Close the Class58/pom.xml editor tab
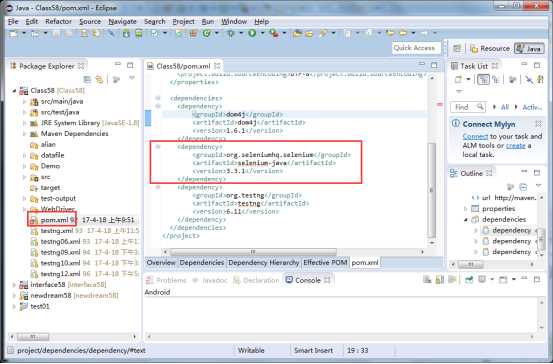Screen dimensions: 553x364 217,66
